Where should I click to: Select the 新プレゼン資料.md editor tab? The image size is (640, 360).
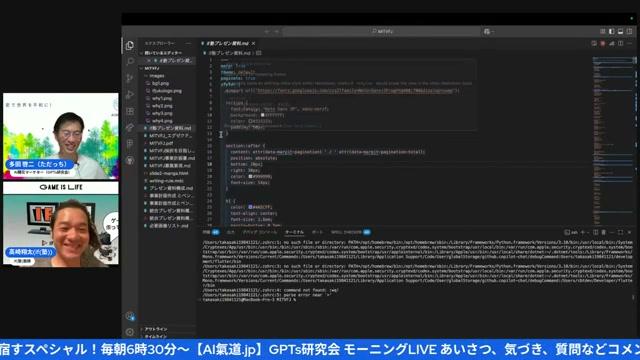[228, 43]
